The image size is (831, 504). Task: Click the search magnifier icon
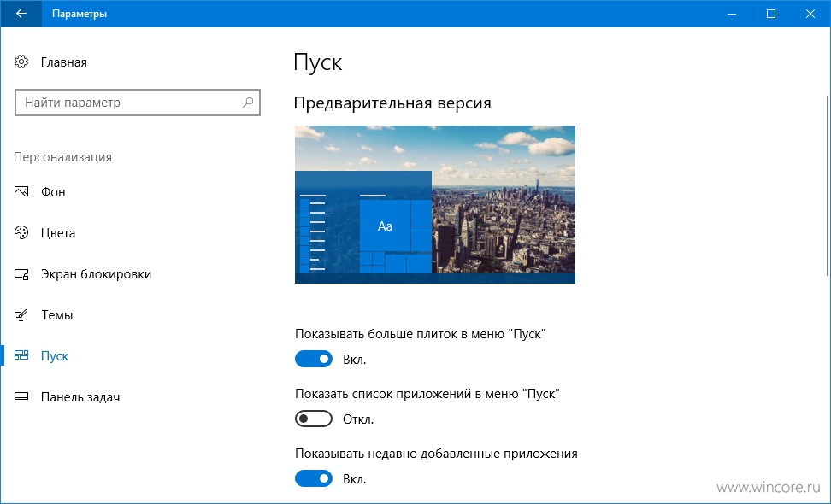click(x=247, y=103)
